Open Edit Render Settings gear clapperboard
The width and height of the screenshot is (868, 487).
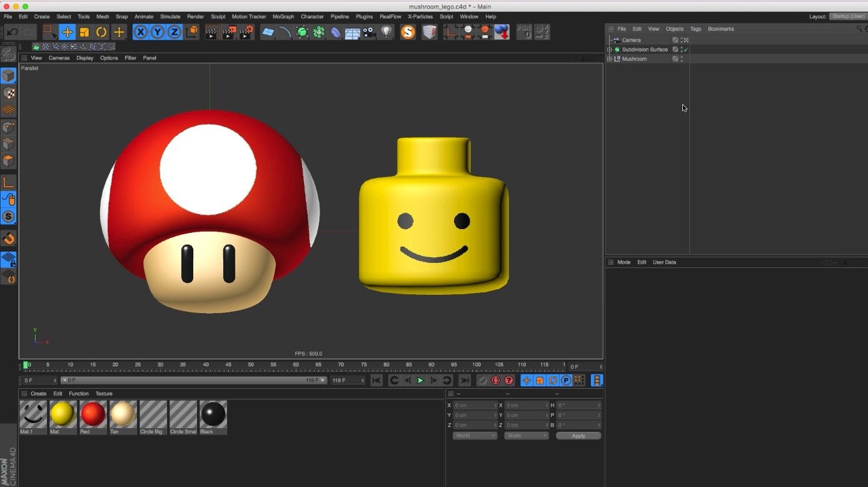(x=247, y=32)
